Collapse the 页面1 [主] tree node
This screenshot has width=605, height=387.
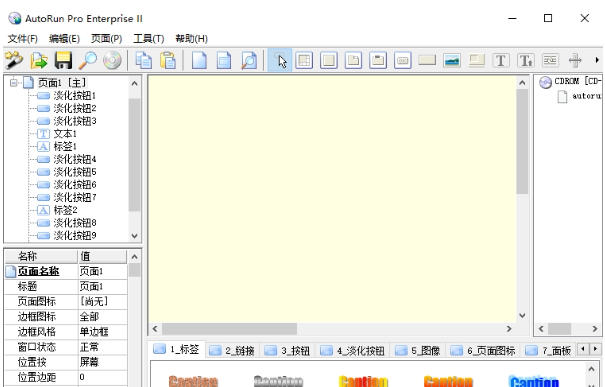point(14,83)
